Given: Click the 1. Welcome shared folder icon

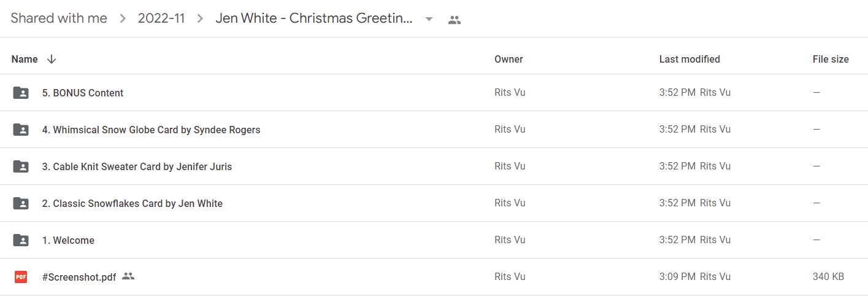Looking at the screenshot, I should pos(21,240).
